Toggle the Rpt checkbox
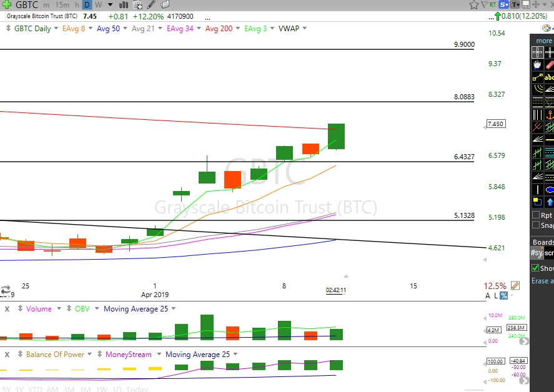 click(x=536, y=215)
